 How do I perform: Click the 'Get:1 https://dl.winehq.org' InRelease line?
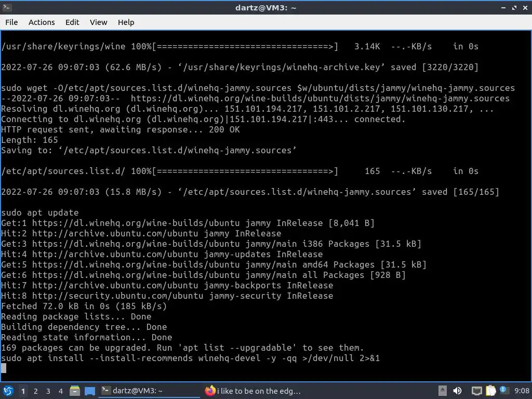tap(188, 223)
